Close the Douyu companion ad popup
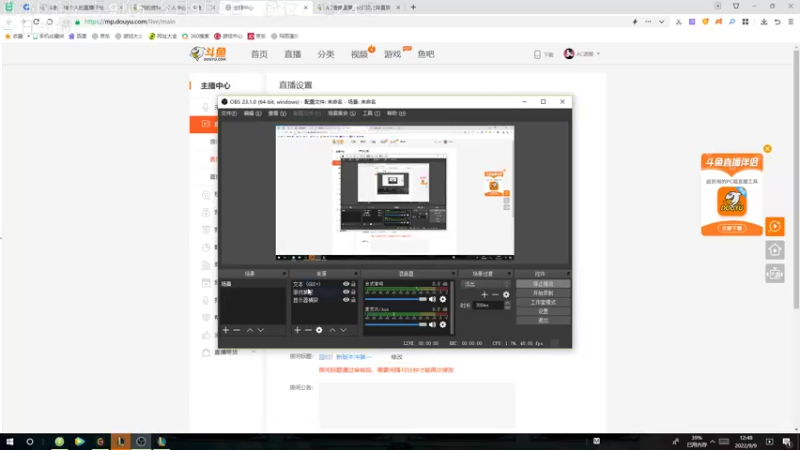The image size is (800, 450). pyautogui.click(x=767, y=148)
